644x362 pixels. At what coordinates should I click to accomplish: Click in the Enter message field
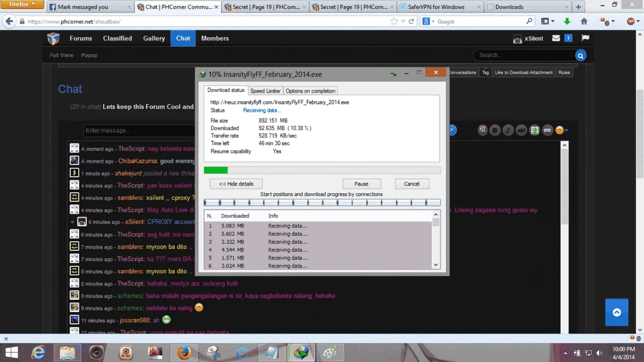point(139,131)
